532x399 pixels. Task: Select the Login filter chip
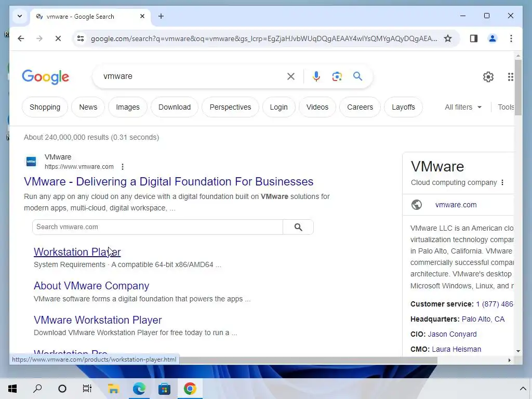pos(278,107)
